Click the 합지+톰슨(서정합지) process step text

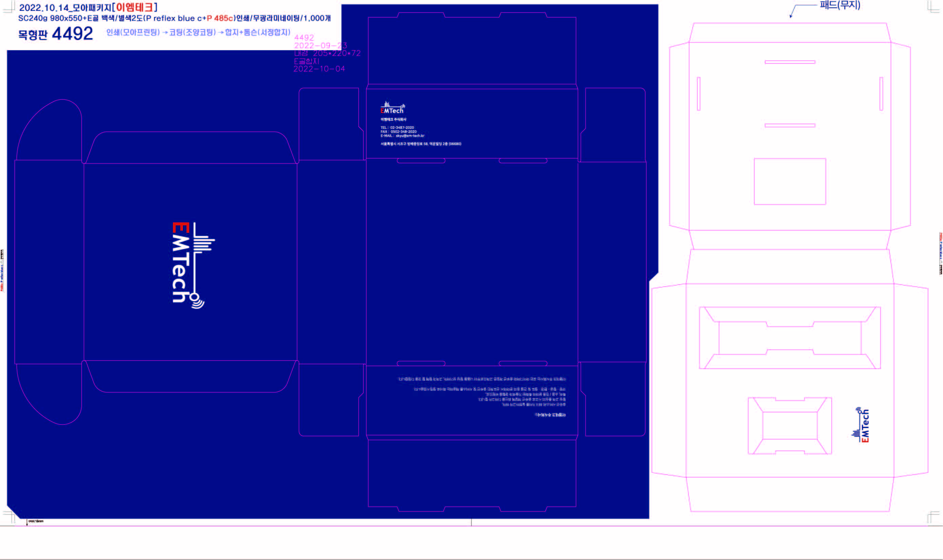tap(258, 33)
